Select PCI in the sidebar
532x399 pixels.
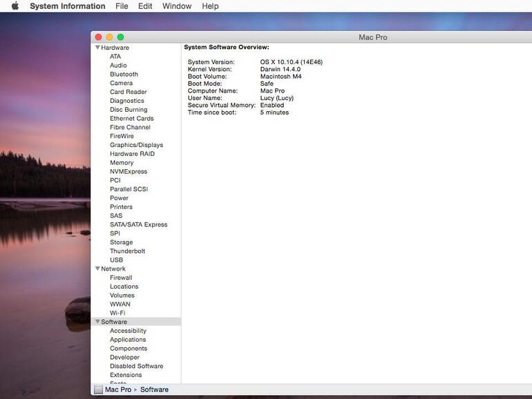click(x=115, y=180)
